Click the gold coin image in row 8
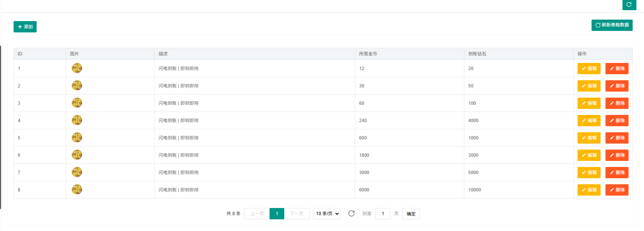644x231 pixels. (77, 190)
